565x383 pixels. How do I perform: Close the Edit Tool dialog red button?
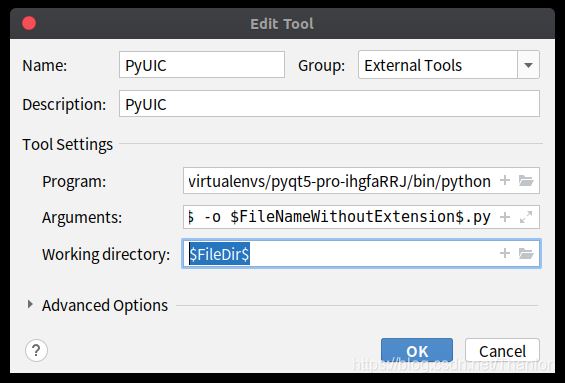tap(29, 23)
